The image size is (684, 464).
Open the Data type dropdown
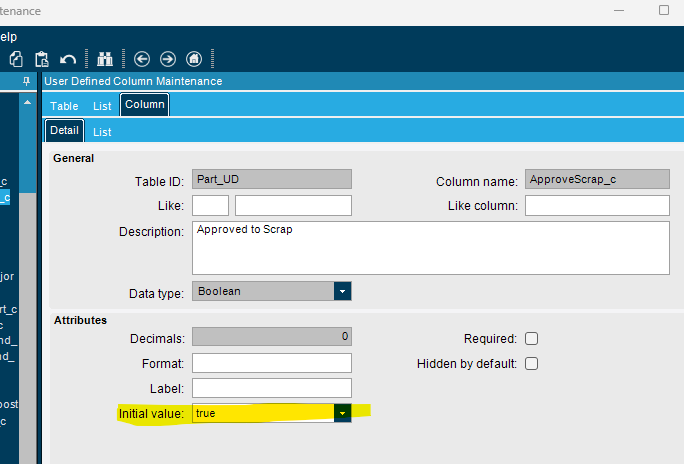[342, 291]
